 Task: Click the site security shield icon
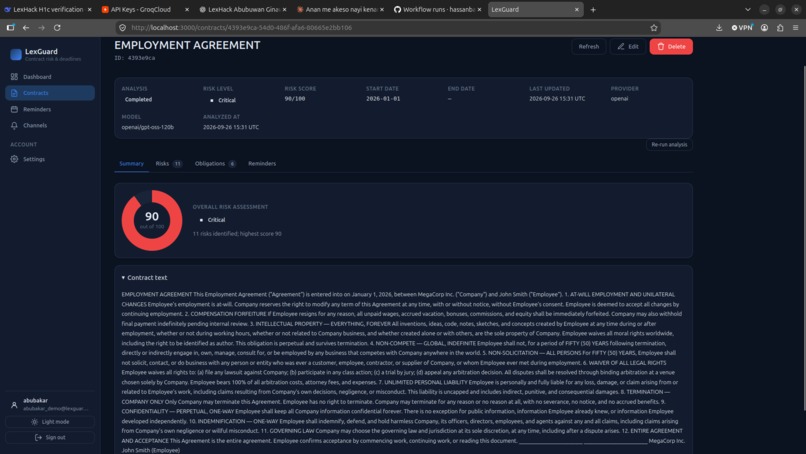(122, 28)
